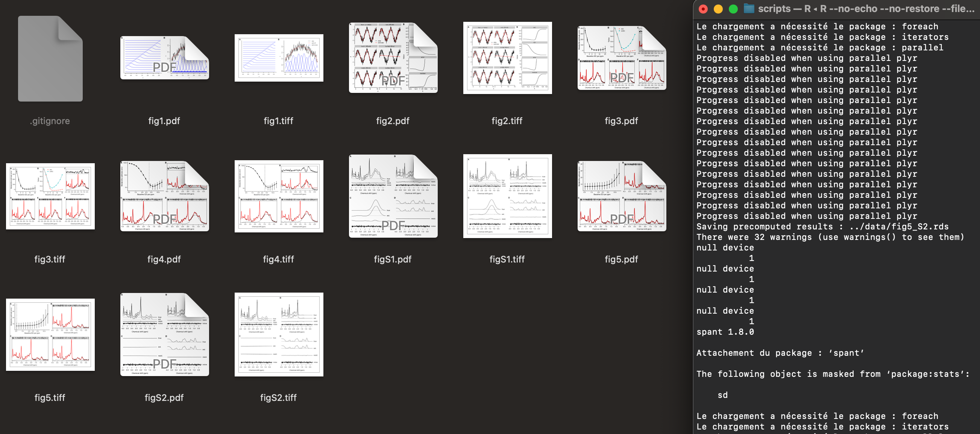The image size is (980, 434).
Task: Select the figS1.pdf file icon
Action: click(393, 196)
